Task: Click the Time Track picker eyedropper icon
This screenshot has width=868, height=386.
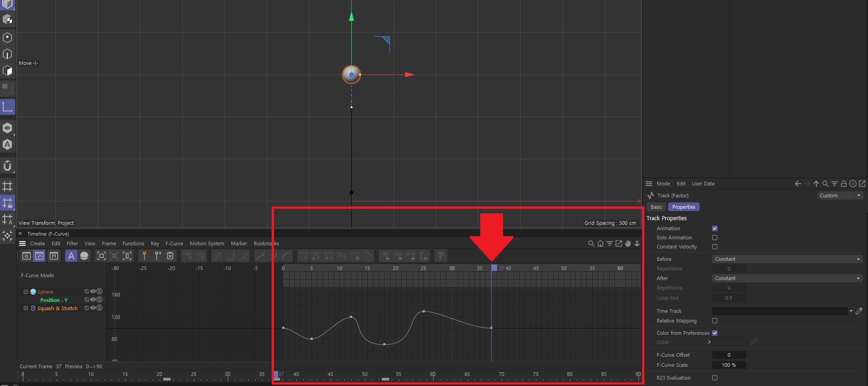Action: pyautogui.click(x=859, y=311)
